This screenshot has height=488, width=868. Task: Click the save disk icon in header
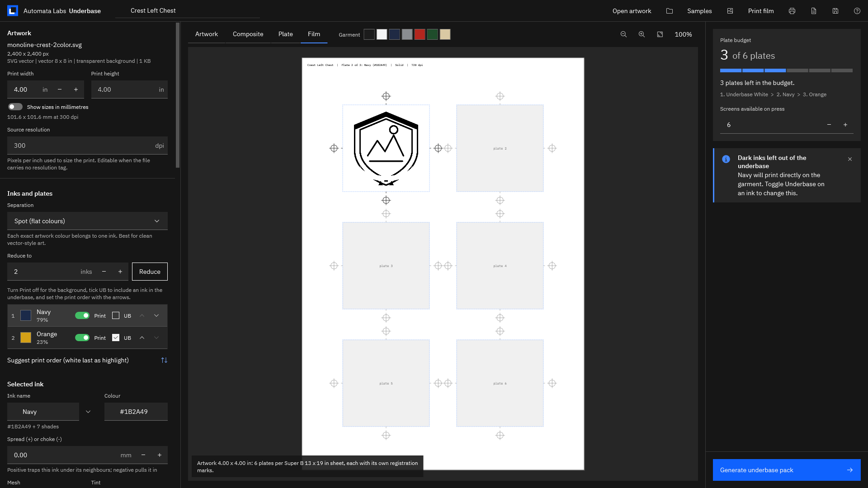coord(835,11)
